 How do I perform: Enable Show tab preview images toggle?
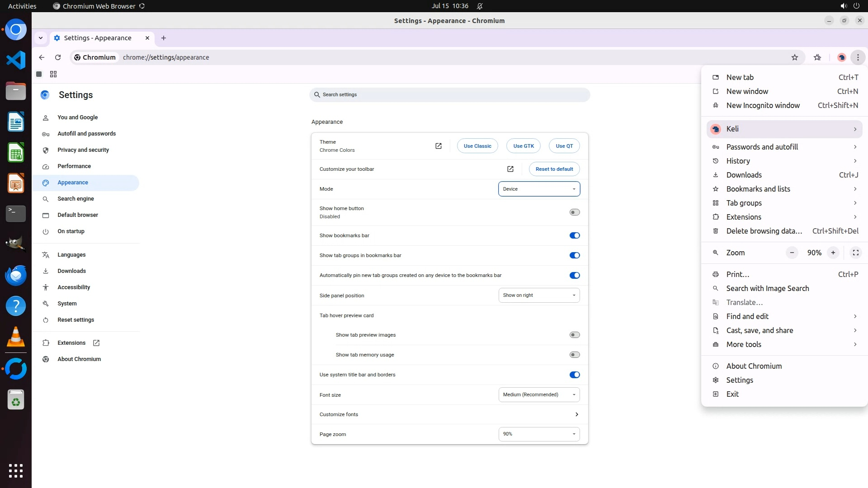pos(574,335)
